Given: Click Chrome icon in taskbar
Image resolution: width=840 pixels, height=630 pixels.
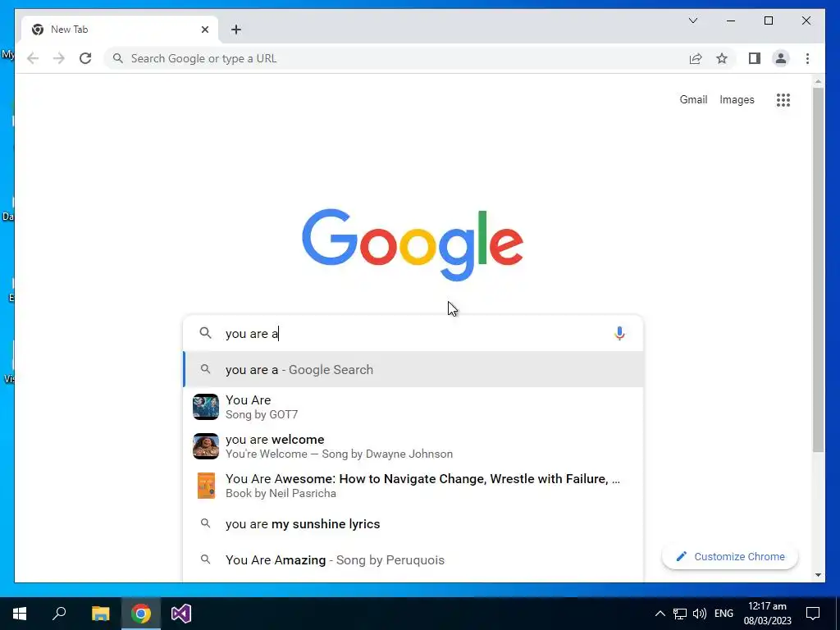Looking at the screenshot, I should (141, 614).
